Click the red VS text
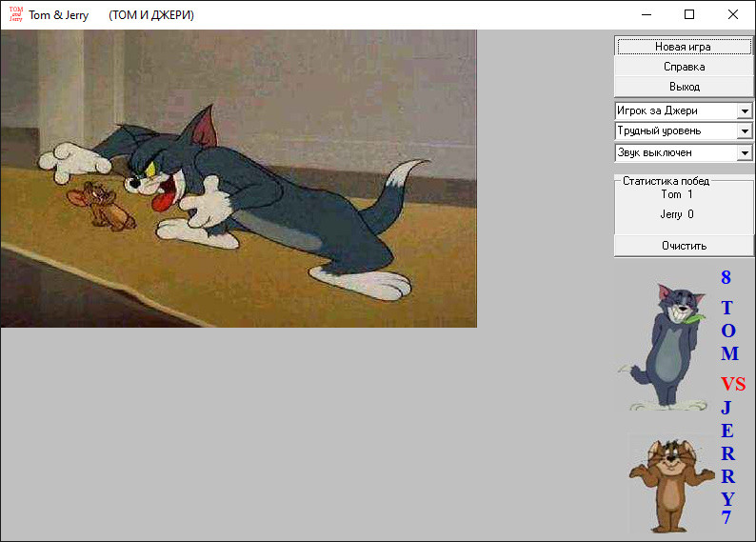Viewport: 756px width, 542px height. coord(733,384)
